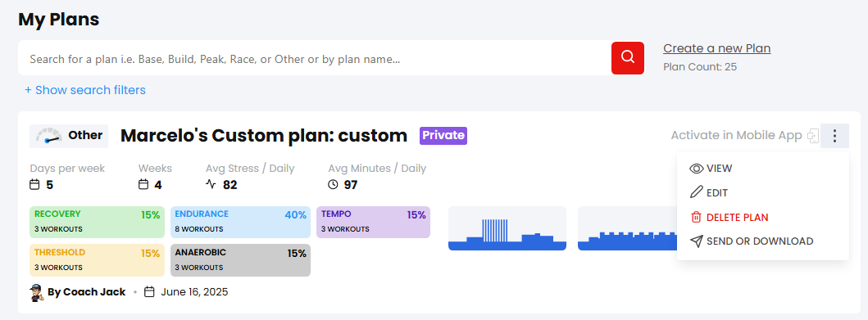Open the first workout profile chart thumbnail

click(x=507, y=228)
